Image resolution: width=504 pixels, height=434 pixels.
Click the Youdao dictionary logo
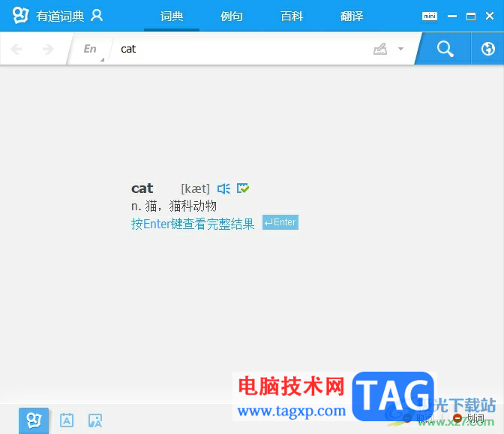tap(20, 15)
